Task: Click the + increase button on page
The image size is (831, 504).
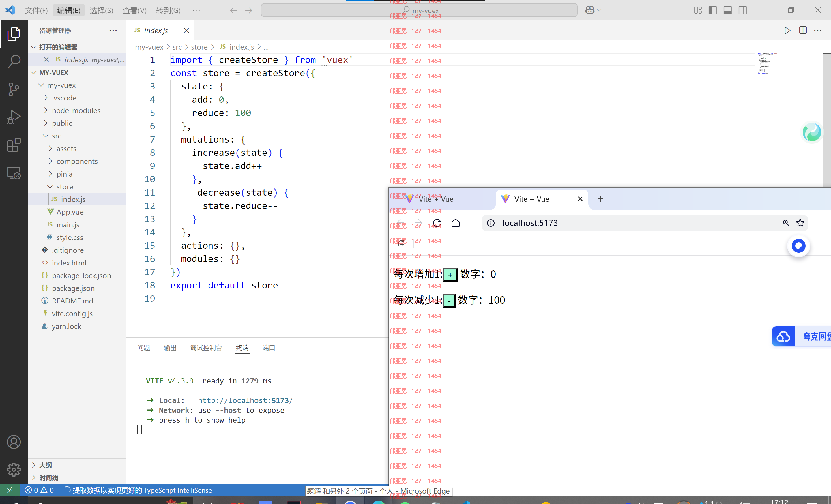Action: [x=450, y=275]
